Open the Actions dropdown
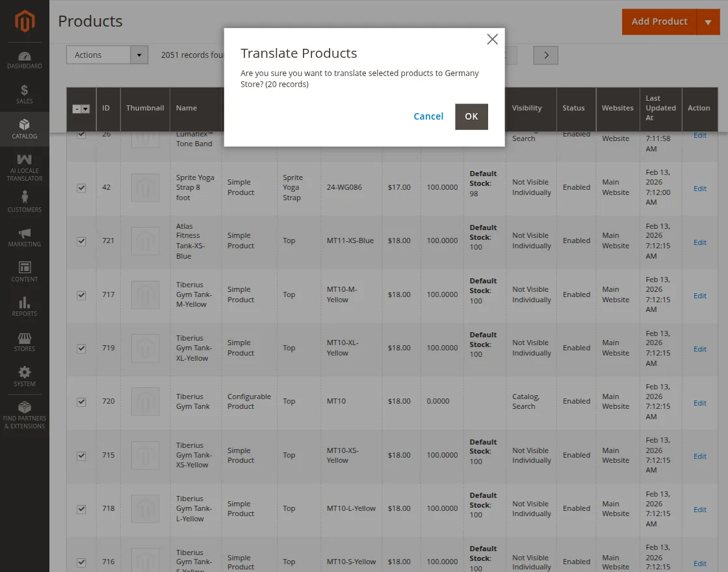 tap(107, 55)
